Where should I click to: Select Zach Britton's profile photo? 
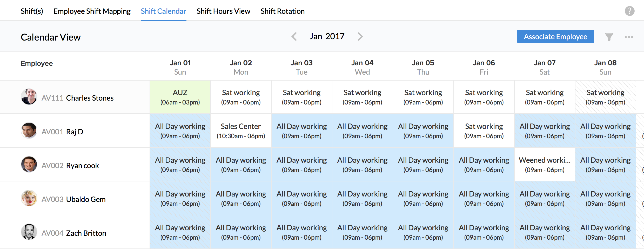pos(29,232)
